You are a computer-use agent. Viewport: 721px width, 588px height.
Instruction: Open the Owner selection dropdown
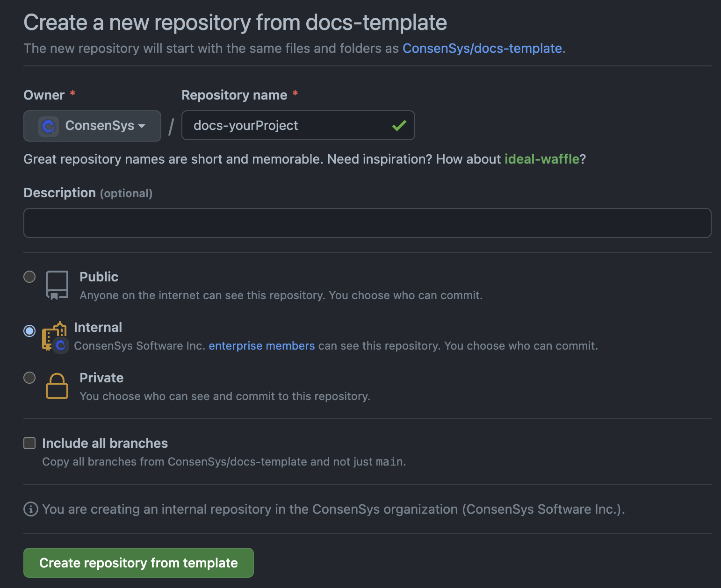pyautogui.click(x=92, y=126)
